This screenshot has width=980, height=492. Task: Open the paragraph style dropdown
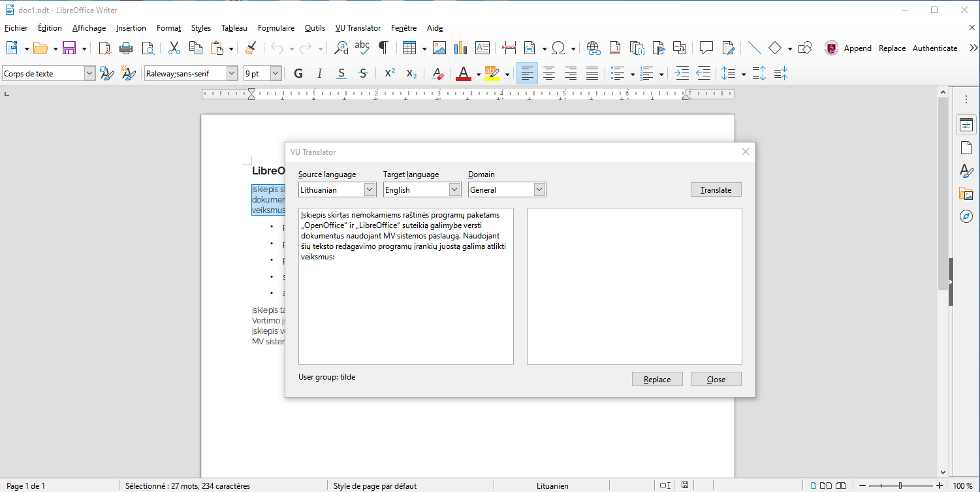click(x=89, y=74)
